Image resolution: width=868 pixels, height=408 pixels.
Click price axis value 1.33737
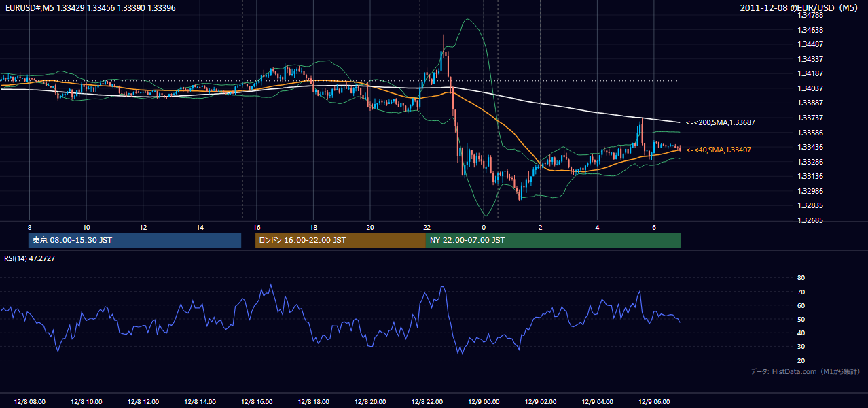click(811, 118)
